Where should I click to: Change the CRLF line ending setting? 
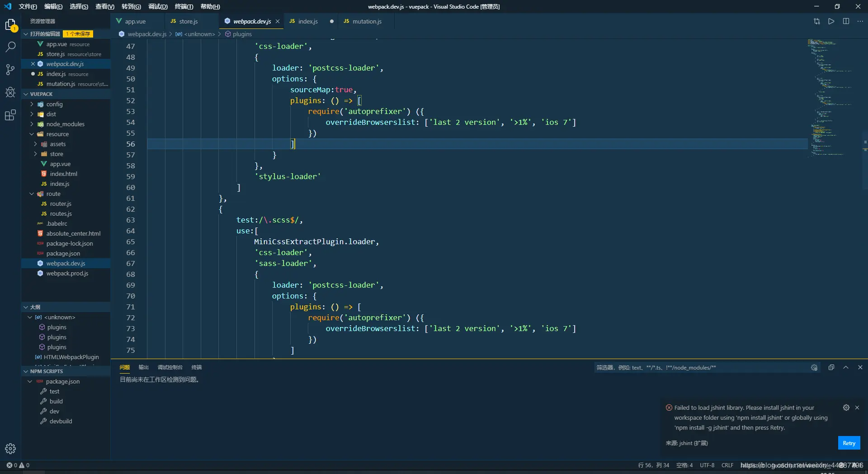(727, 465)
